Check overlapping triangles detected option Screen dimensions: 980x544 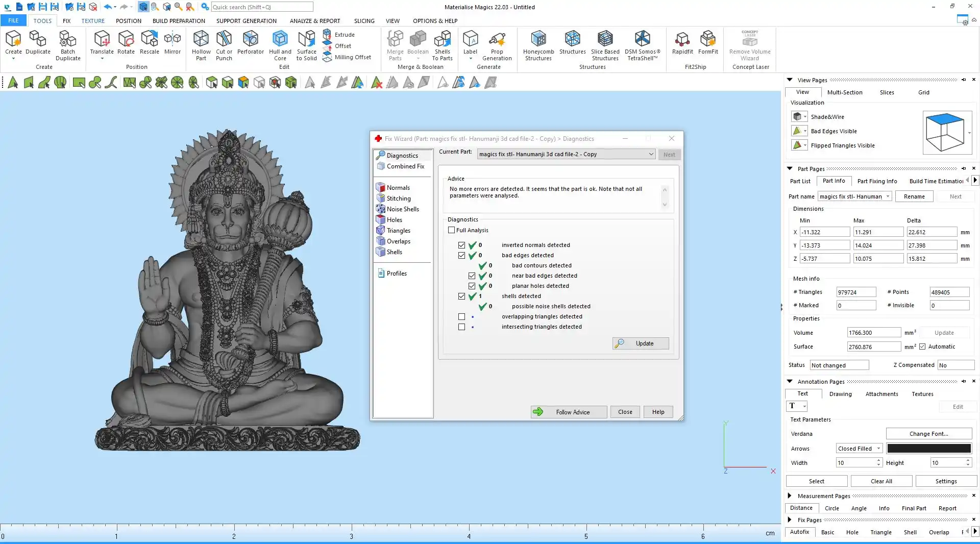click(x=461, y=317)
